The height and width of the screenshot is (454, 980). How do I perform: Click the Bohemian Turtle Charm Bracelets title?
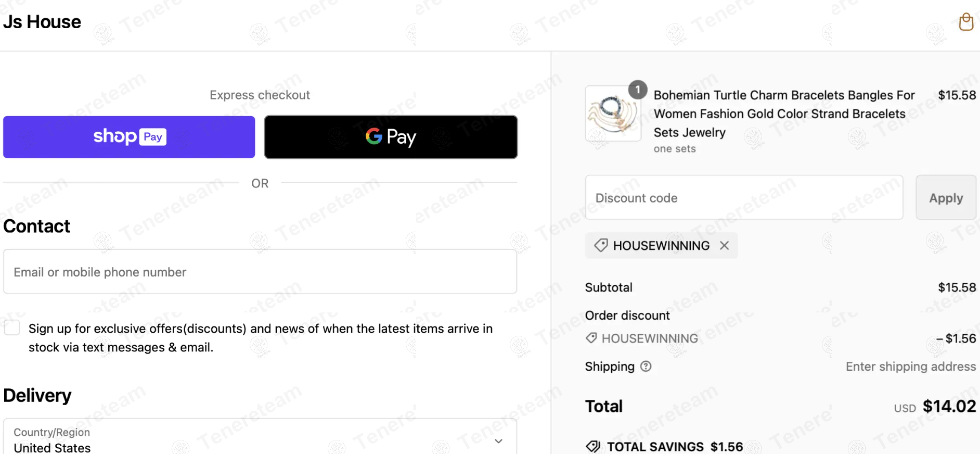pos(784,114)
